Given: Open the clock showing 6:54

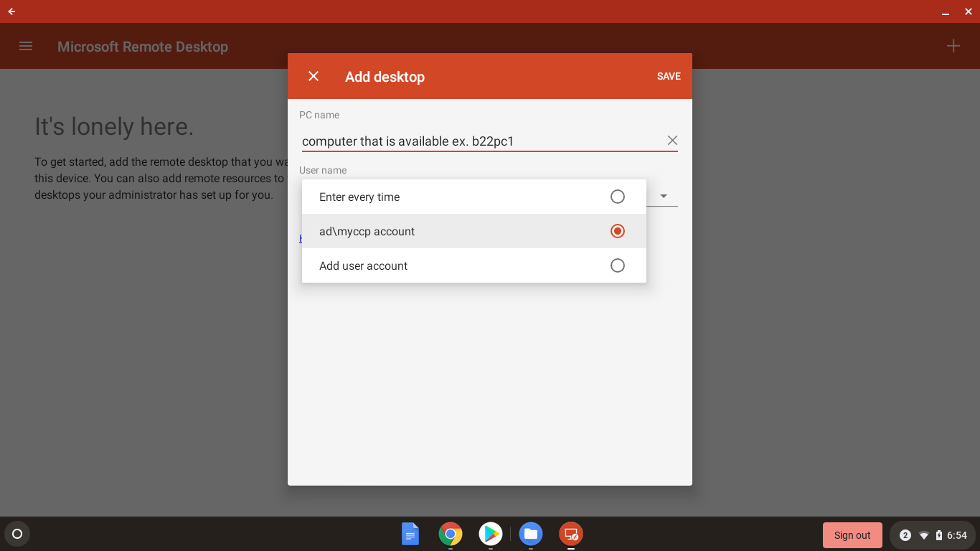Looking at the screenshot, I should (x=957, y=535).
